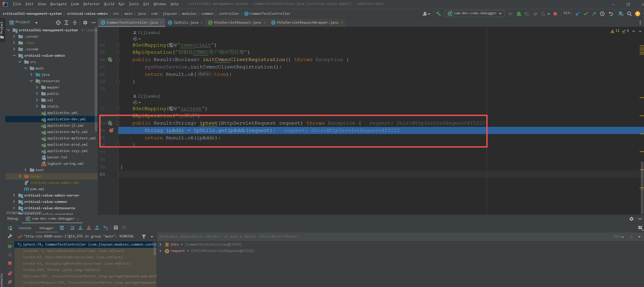Open the Refactor menu

pos(91,4)
